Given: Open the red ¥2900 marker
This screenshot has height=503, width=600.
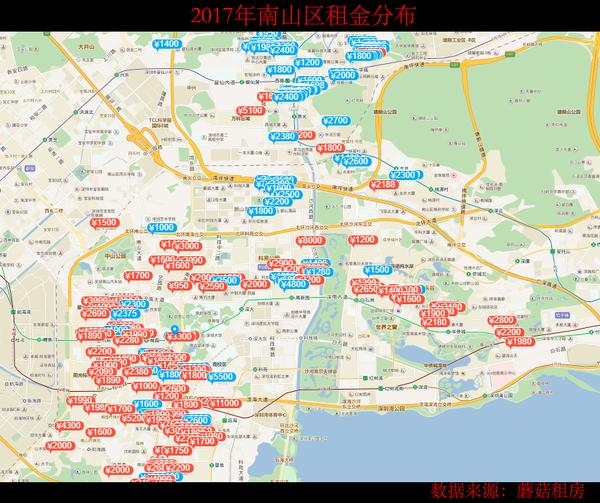Looking at the screenshot, I should pyautogui.click(x=281, y=264).
